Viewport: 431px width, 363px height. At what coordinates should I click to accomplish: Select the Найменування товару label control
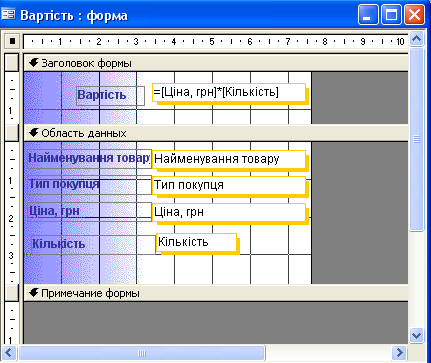click(89, 158)
